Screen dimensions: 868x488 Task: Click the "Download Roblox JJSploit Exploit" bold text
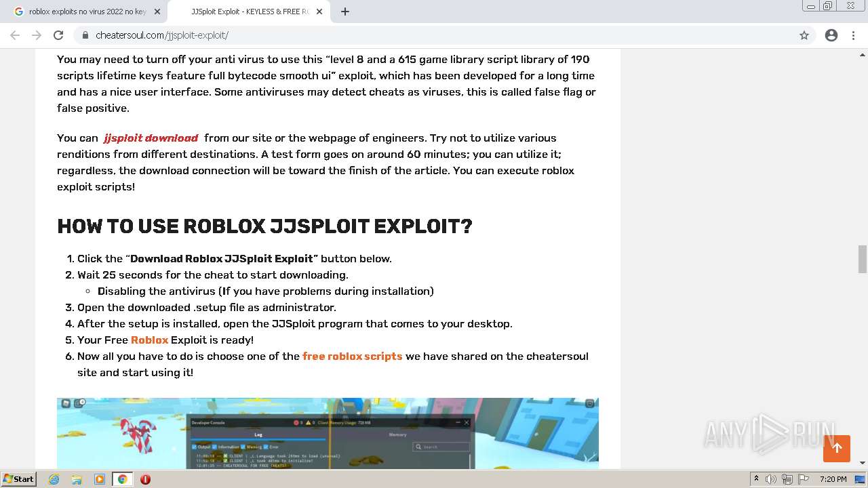pos(222,258)
